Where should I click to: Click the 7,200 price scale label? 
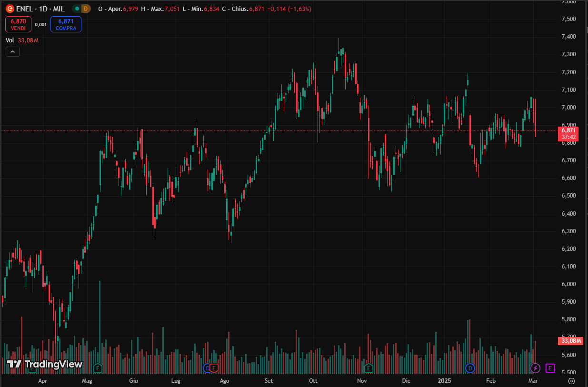point(569,72)
